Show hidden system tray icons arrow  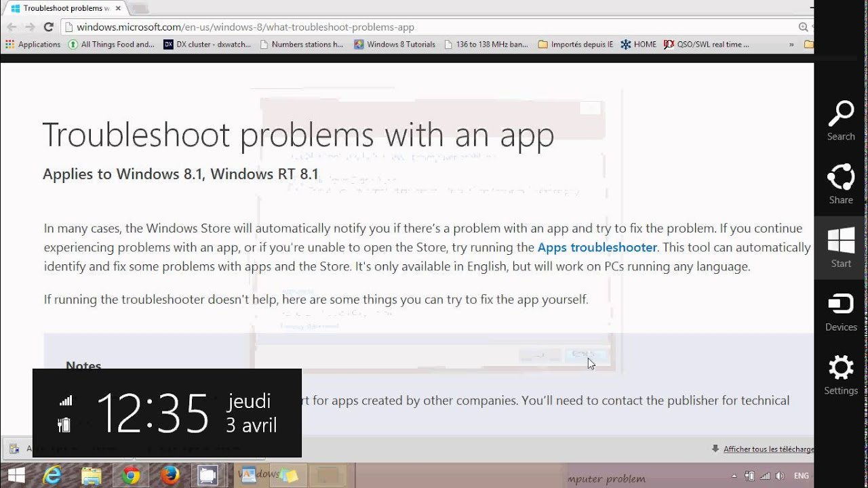(x=735, y=476)
